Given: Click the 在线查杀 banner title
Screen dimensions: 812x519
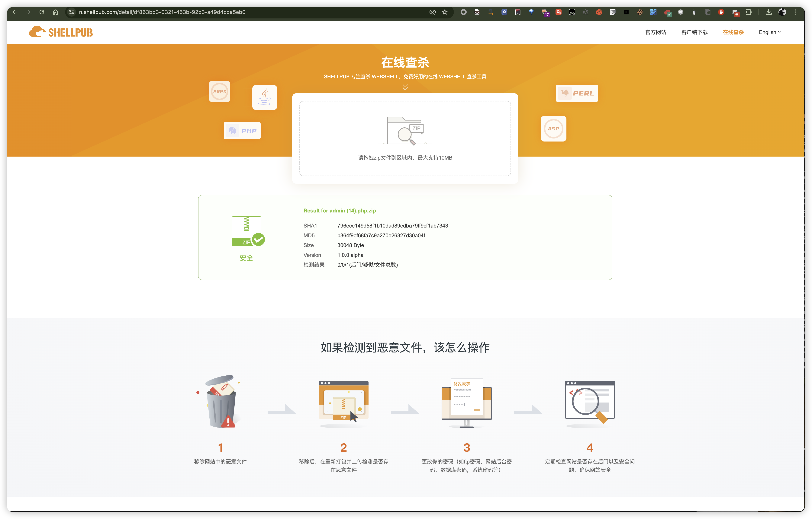Looking at the screenshot, I should [x=405, y=62].
